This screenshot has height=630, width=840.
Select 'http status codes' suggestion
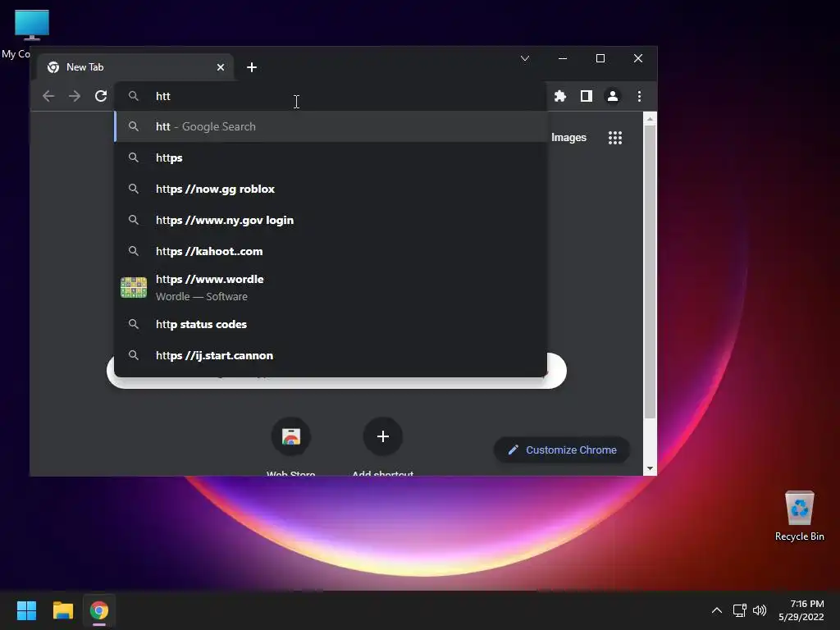pos(331,324)
